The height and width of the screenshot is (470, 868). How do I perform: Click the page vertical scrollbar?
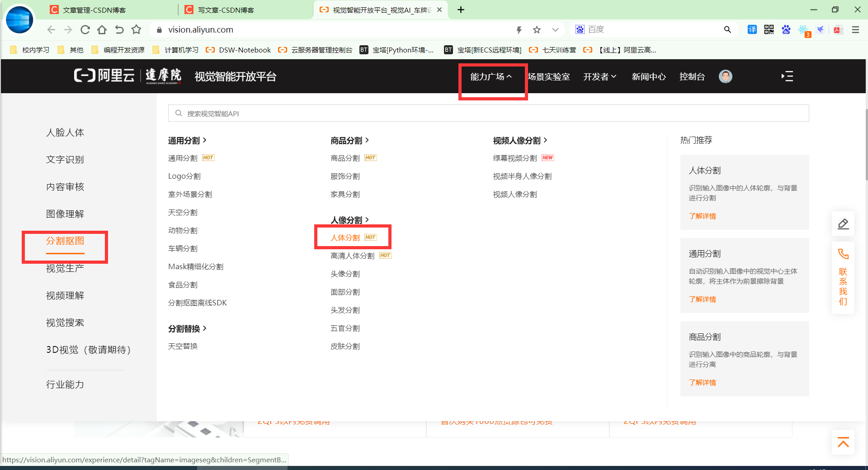pyautogui.click(x=866, y=145)
